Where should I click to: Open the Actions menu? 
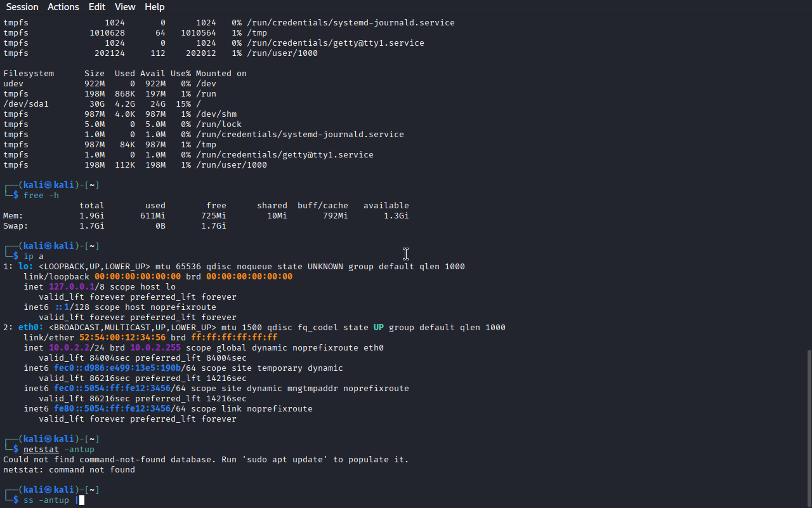(x=63, y=7)
